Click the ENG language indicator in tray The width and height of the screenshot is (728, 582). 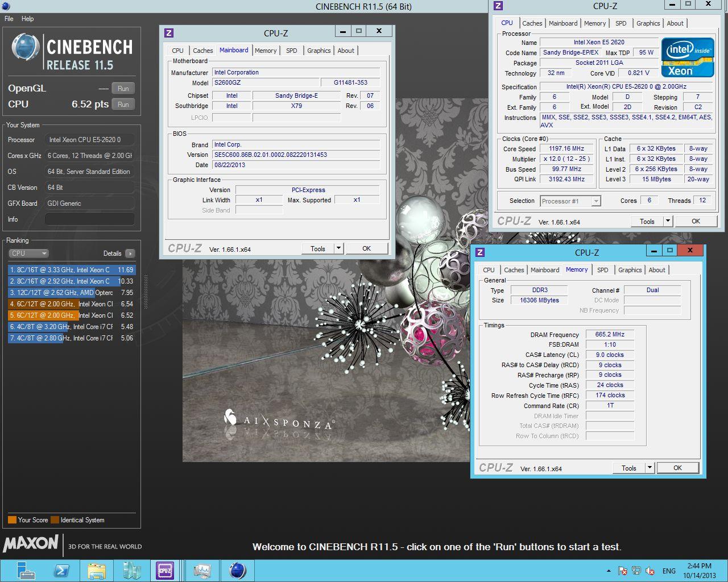[669, 571]
